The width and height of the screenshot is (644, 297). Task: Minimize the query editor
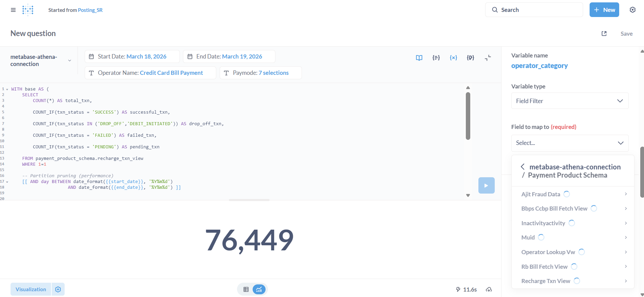tap(488, 58)
